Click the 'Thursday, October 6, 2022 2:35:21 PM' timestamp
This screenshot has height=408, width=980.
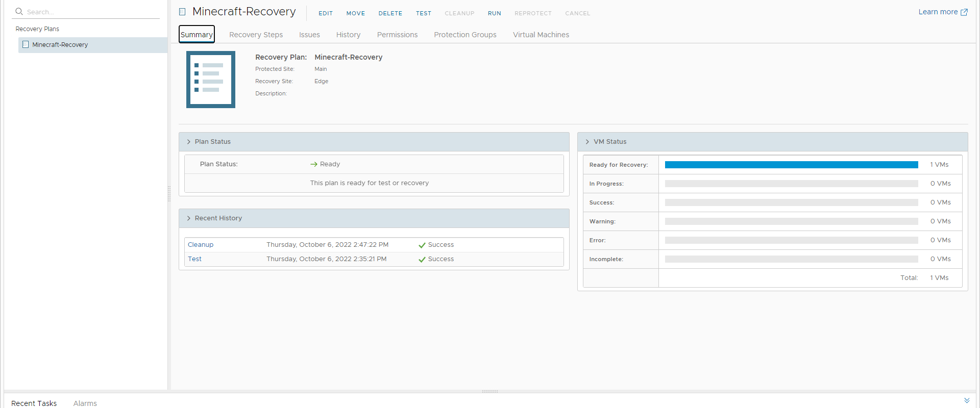point(326,259)
